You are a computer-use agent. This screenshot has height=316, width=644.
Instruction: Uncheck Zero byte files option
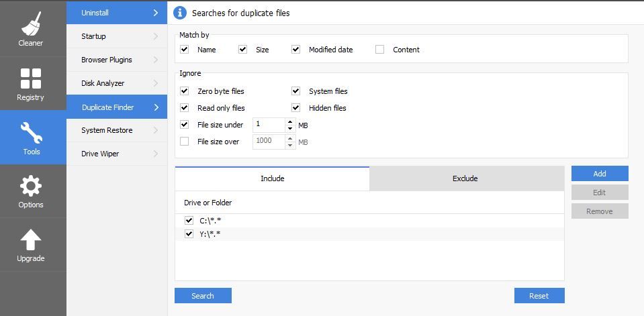[185, 91]
